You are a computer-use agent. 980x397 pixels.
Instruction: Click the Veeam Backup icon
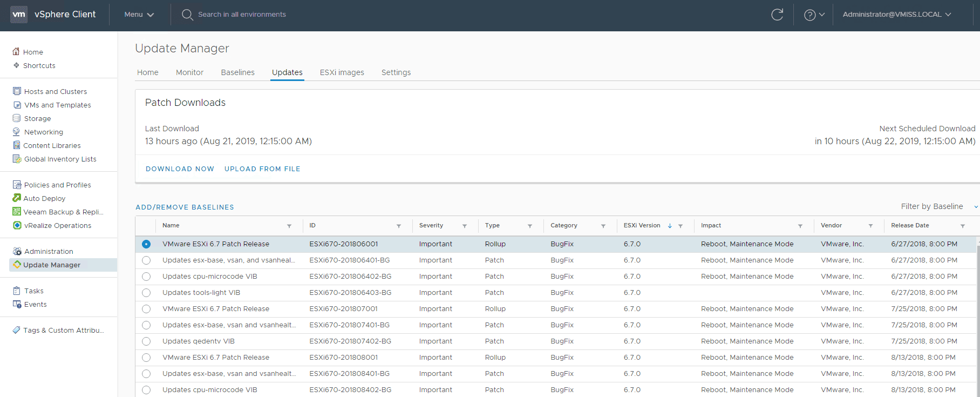[x=17, y=212]
